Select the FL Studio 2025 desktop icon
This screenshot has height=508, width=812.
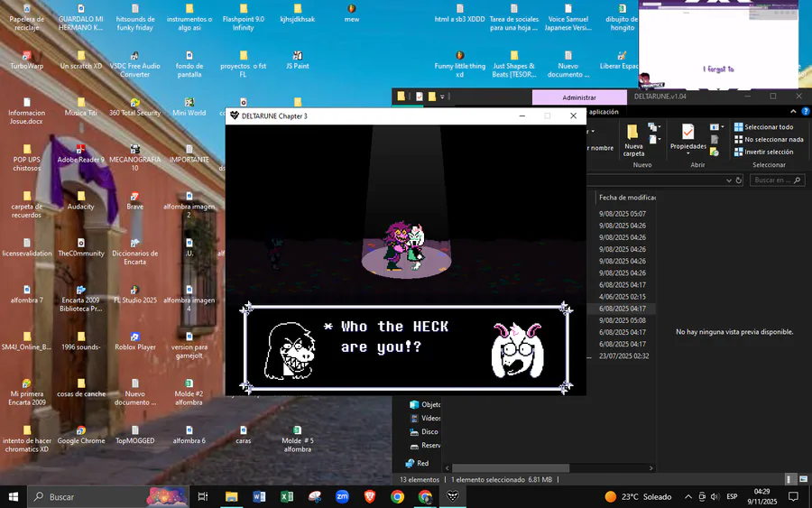(x=134, y=294)
